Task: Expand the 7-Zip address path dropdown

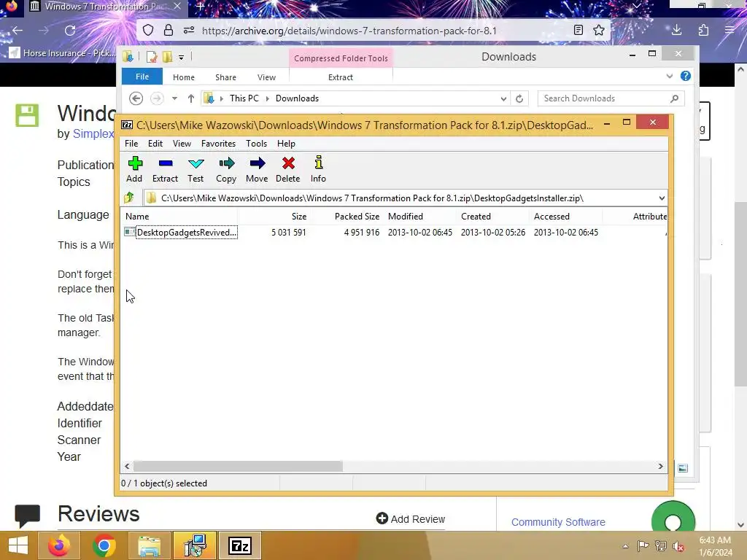Action: (x=661, y=198)
